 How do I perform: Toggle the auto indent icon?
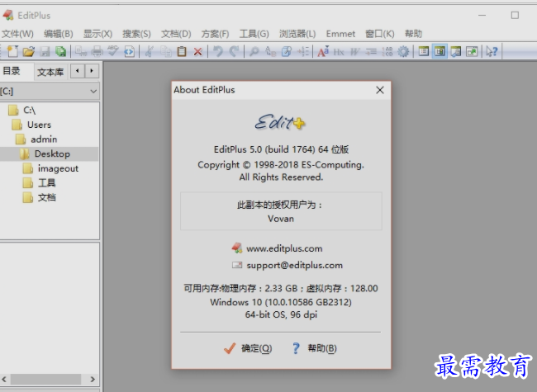coord(371,52)
